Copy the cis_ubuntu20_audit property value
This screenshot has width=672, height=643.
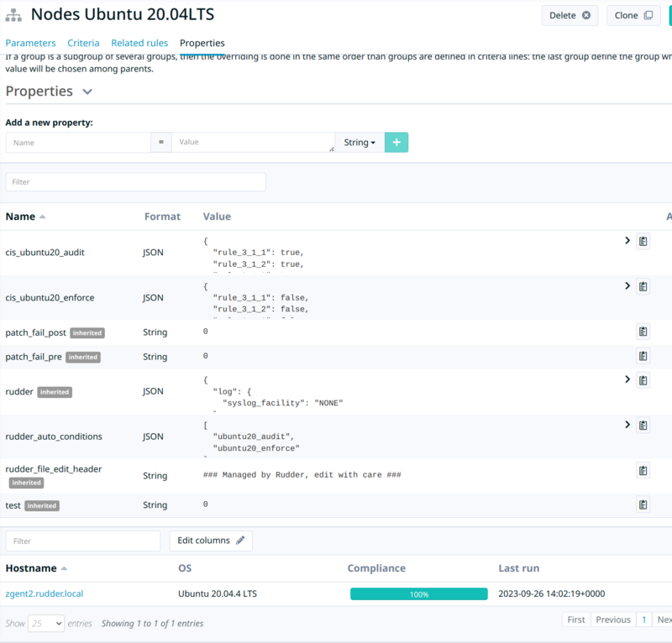[643, 241]
